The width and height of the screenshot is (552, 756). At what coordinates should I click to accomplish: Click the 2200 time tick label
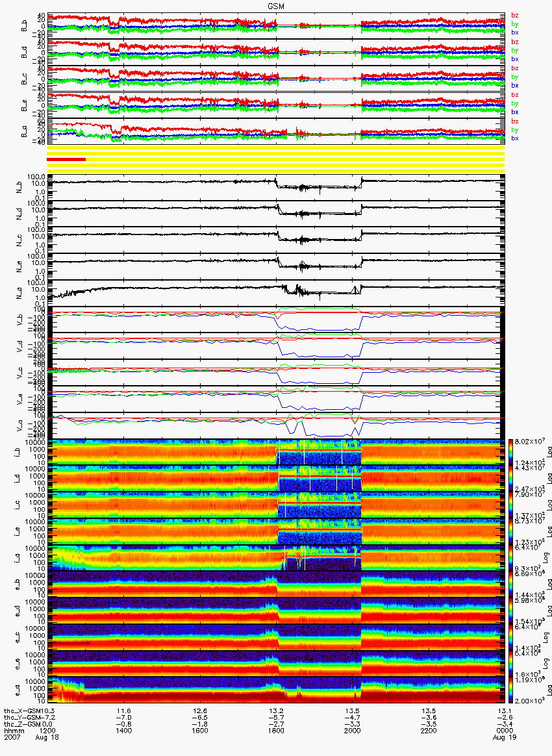click(429, 731)
